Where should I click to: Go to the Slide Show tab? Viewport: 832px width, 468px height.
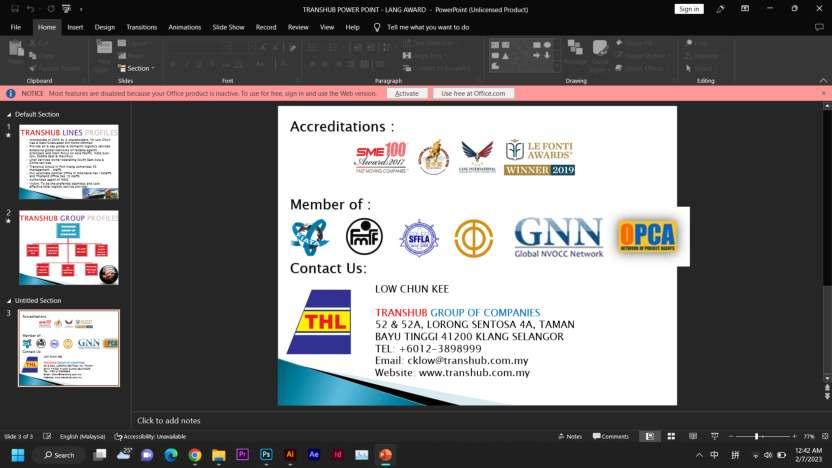click(228, 27)
